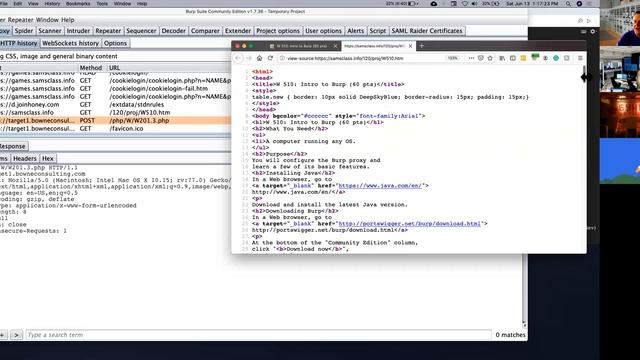Reload the view-source page in Firefox
This screenshot has width=640, height=360.
coord(270,58)
